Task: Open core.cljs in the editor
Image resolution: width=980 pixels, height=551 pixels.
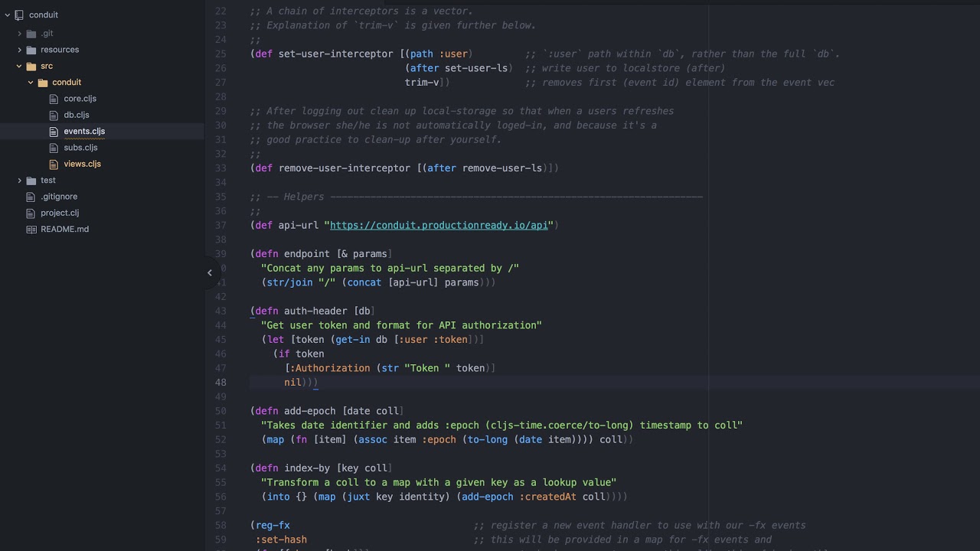Action: 80,99
